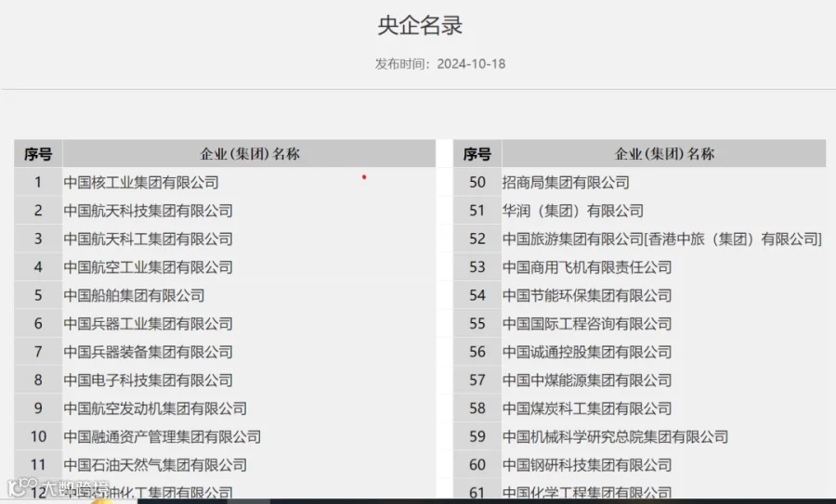Select 中国电子科技集团有限公司 in row 8
This screenshot has height=504, width=836.
pyautogui.click(x=149, y=381)
